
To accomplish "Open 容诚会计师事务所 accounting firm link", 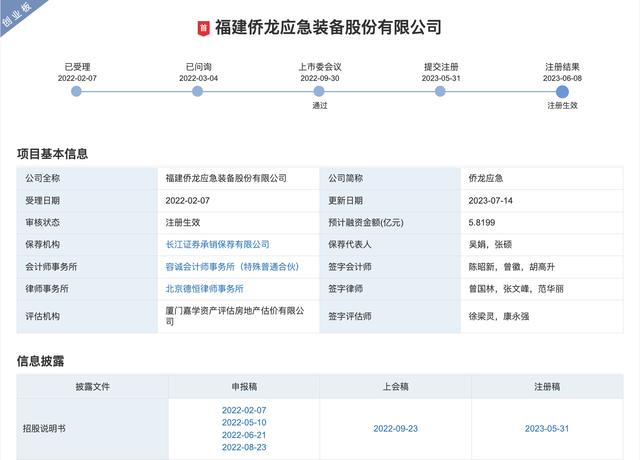I will [232, 267].
